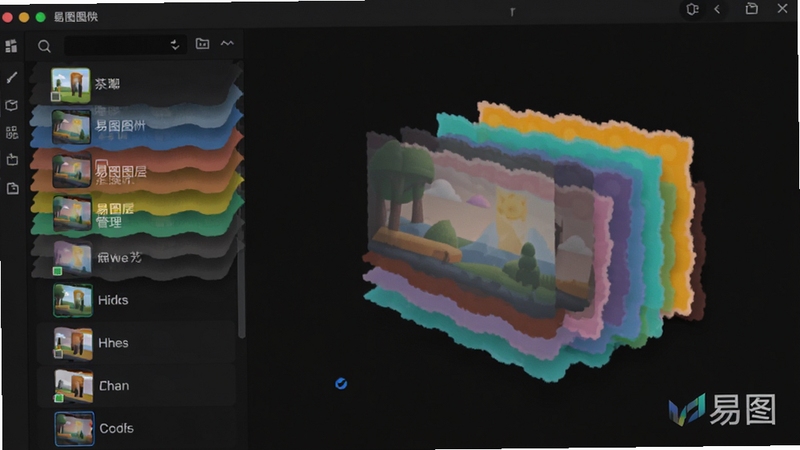Select the Hidcs layer thumbnail

pyautogui.click(x=73, y=301)
